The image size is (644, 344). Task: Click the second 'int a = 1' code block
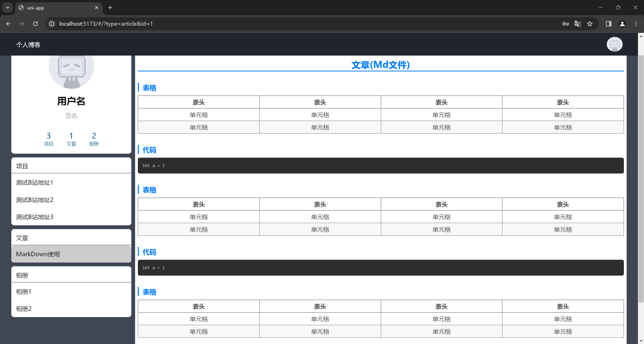click(381, 268)
